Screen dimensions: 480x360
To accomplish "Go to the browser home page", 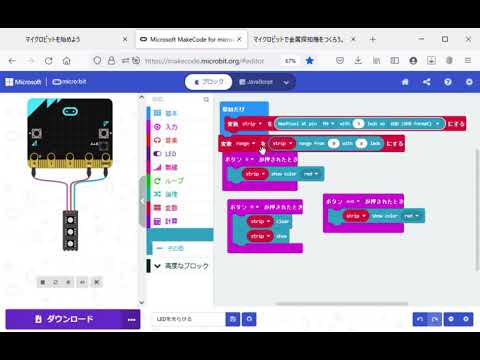I will (67, 61).
